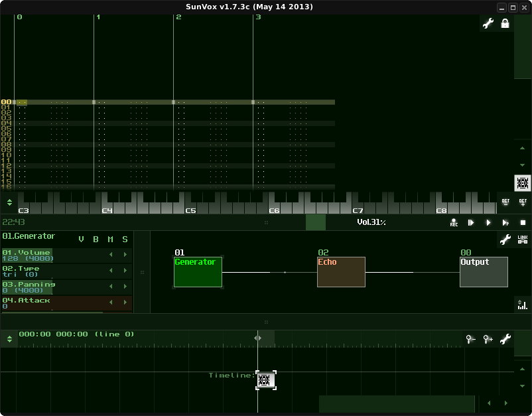Mute the Generator module with M
This screenshot has width=532, height=416.
(110, 240)
